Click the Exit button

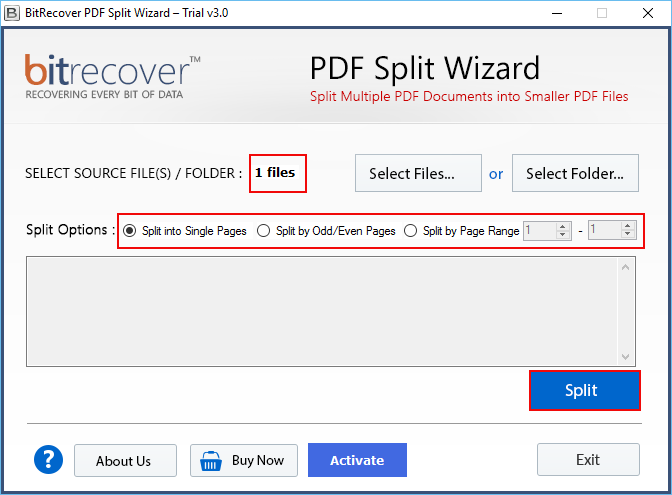coord(588,459)
